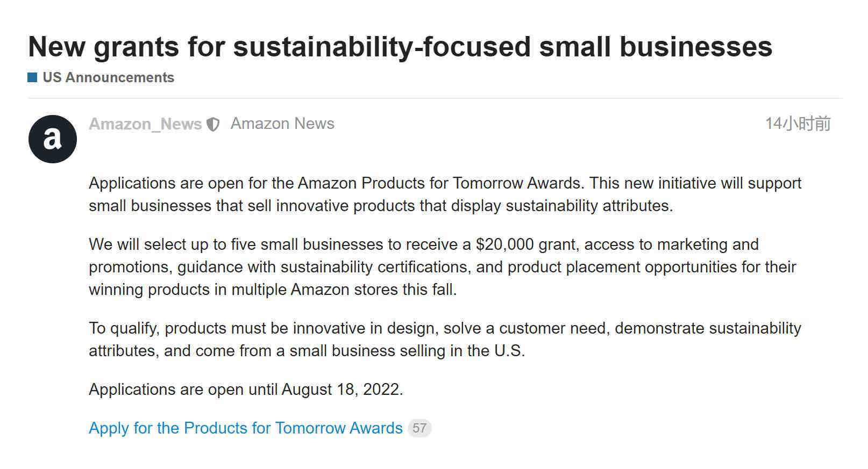Click the paragraph starting 'We will select'
This screenshot has width=868, height=469.
442,267
